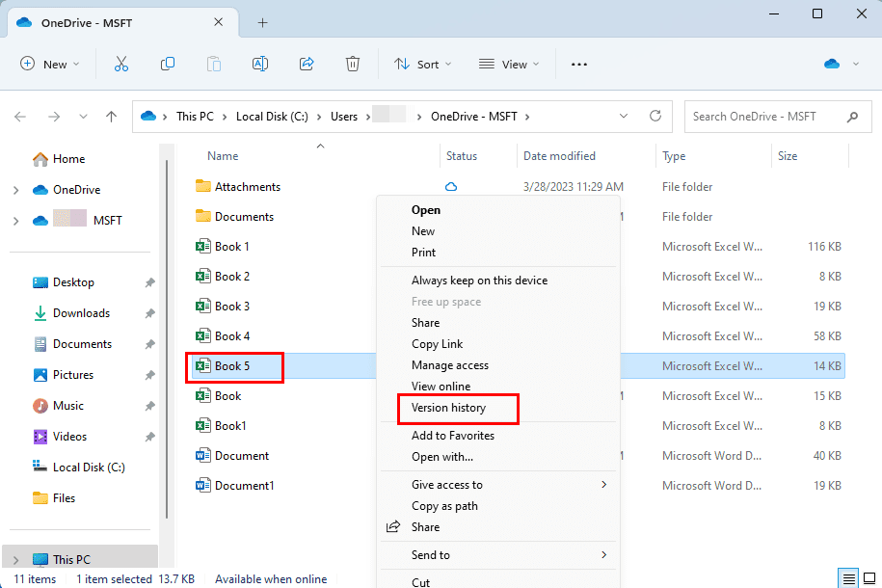Click the search magnifier icon
Viewport: 882px width, 588px height.
(853, 117)
